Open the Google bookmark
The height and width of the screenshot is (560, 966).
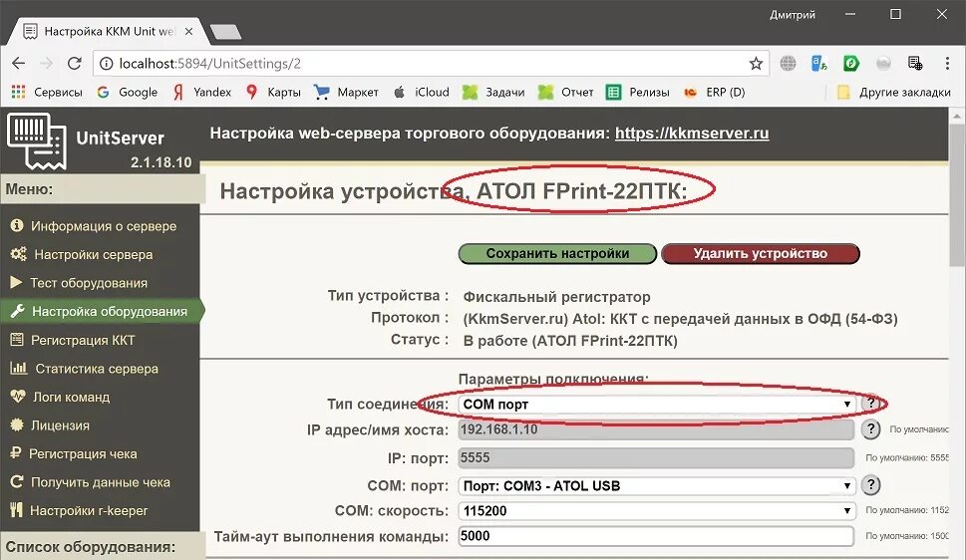(128, 93)
